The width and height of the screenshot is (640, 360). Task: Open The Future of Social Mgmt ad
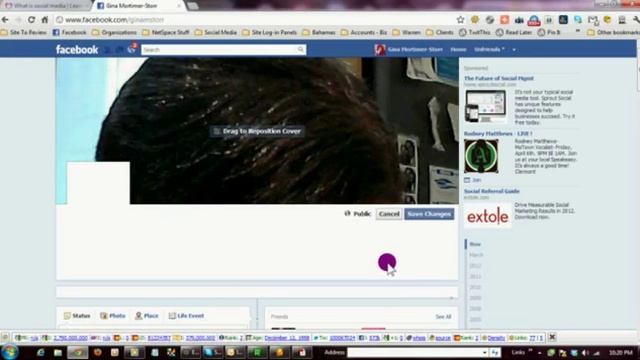coord(498,78)
